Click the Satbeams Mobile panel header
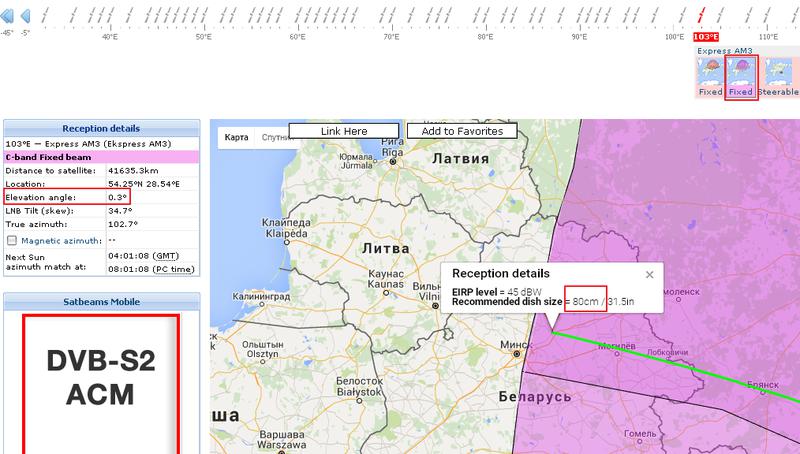 101,301
